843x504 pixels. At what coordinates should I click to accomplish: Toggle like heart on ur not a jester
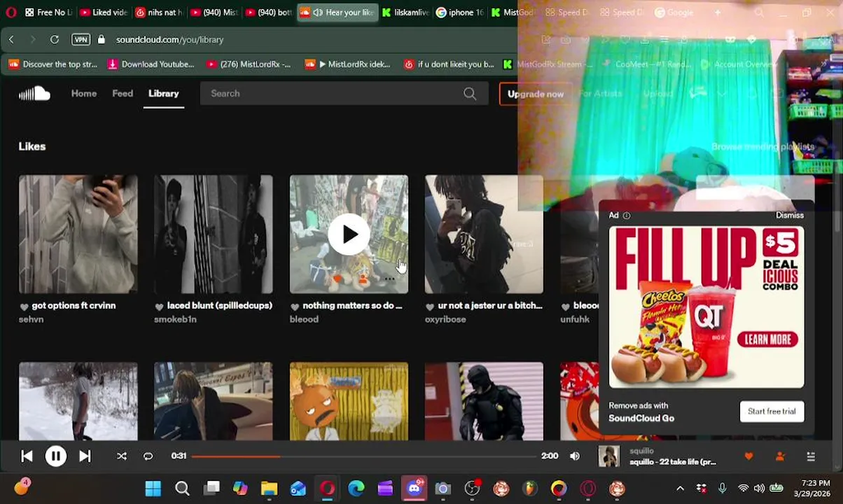pos(430,307)
